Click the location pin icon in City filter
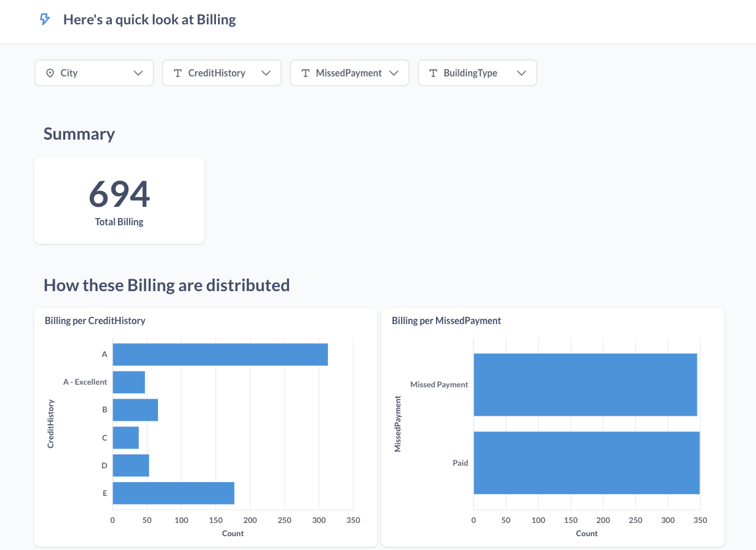The width and height of the screenshot is (756, 550). click(x=49, y=73)
